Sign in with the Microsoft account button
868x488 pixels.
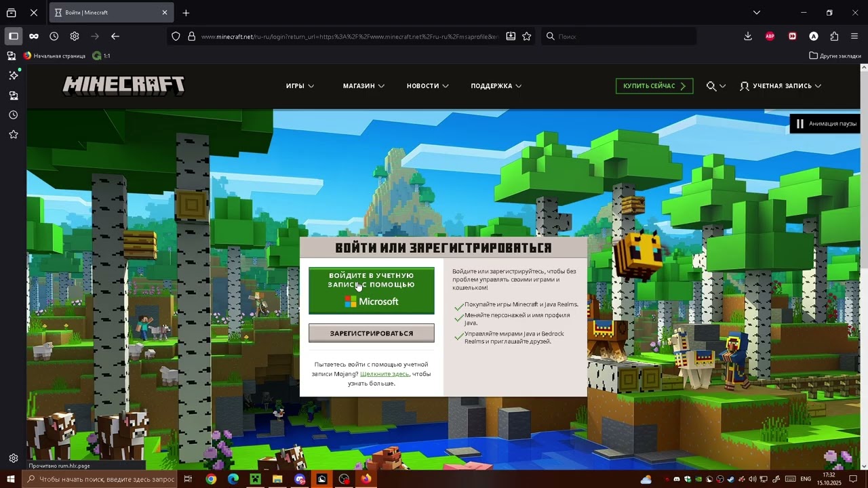371,291
